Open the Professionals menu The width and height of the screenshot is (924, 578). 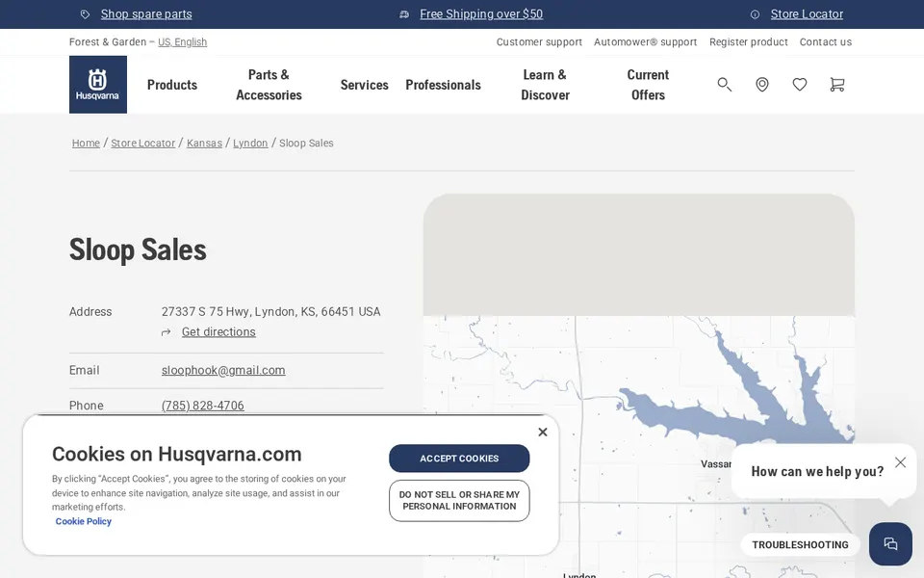coord(443,85)
